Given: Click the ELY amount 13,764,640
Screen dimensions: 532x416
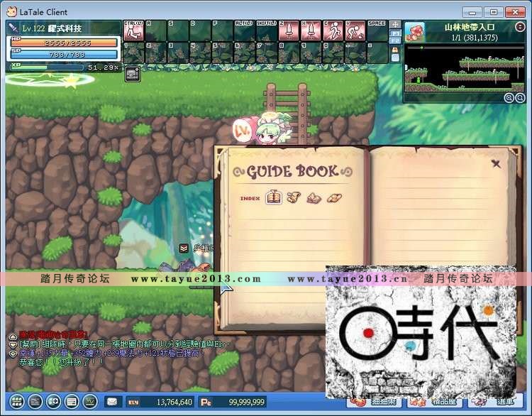Looking at the screenshot, I should point(174,402).
